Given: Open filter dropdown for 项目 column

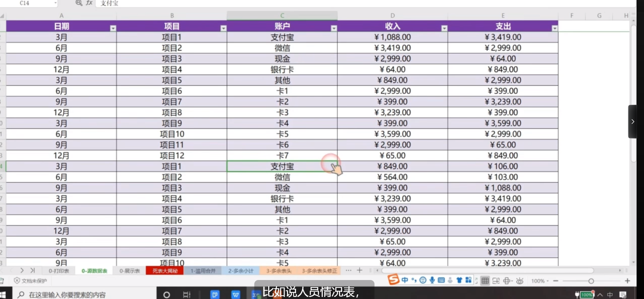Looking at the screenshot, I should (223, 28).
